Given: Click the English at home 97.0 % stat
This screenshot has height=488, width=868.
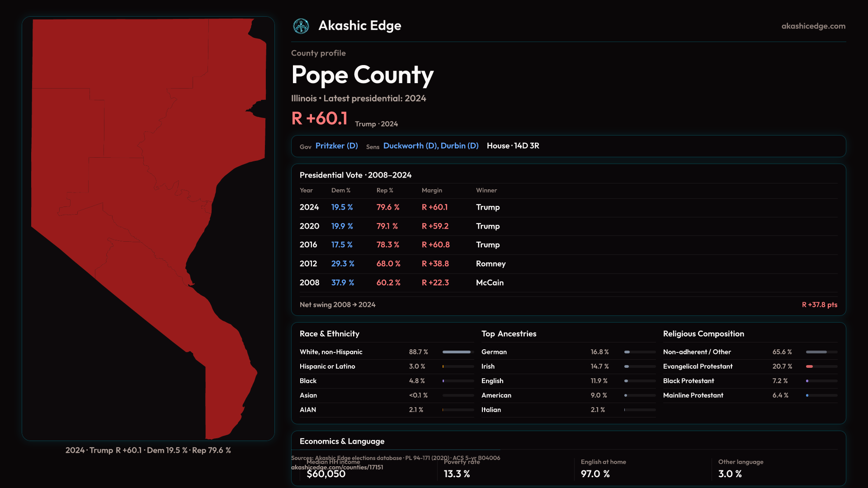Looking at the screenshot, I should tap(595, 474).
